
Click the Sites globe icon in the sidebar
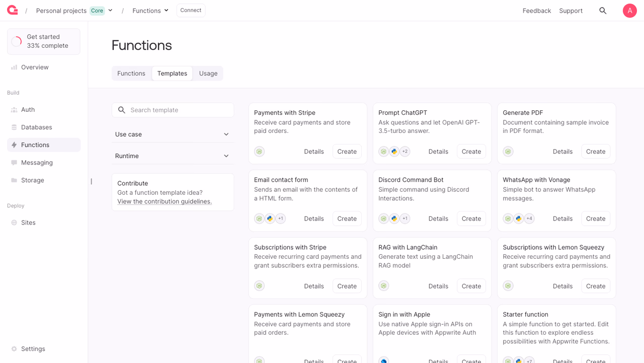[x=14, y=223]
